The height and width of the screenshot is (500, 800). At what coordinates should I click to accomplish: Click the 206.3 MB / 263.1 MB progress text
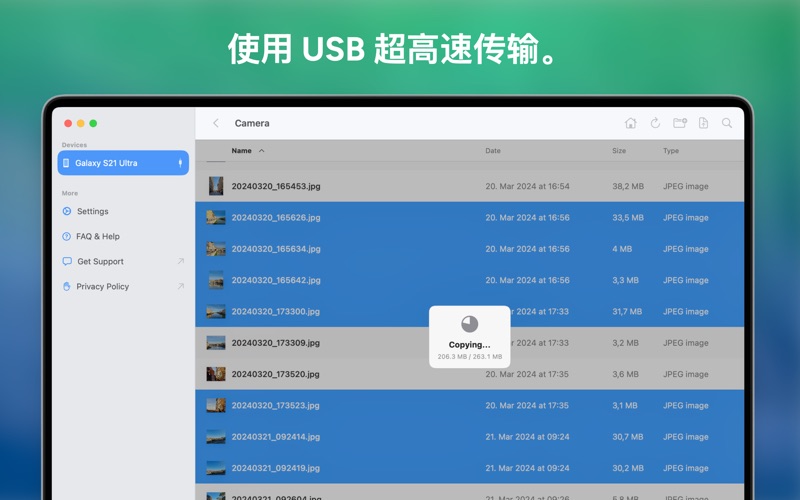tap(469, 357)
